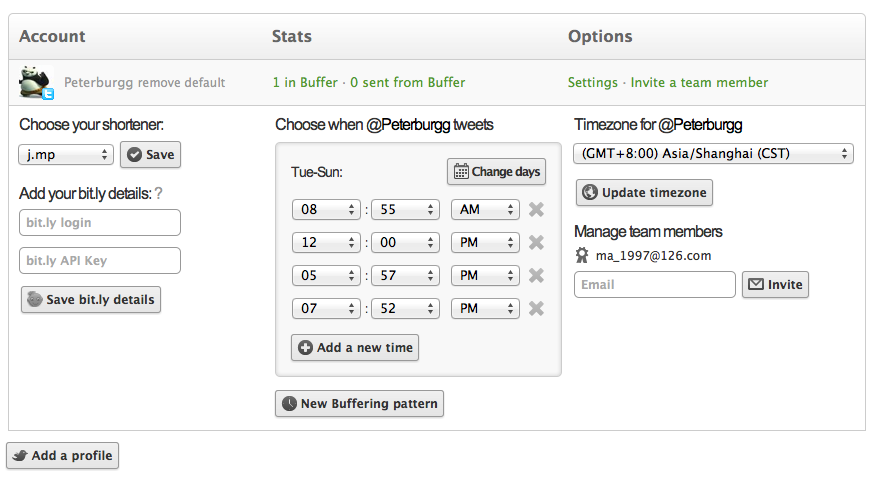Delete the 12:00 PM time slot
Viewport: 876px width, 481px height.
(536, 242)
